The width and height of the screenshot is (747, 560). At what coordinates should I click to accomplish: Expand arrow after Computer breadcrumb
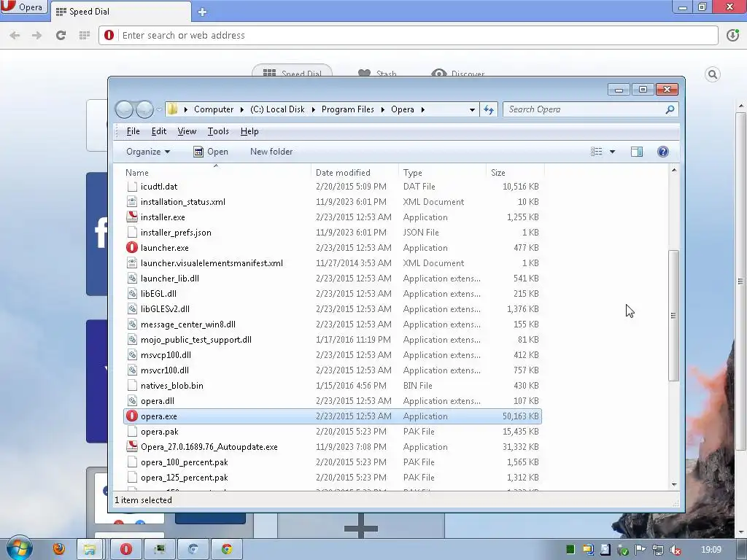pos(242,109)
